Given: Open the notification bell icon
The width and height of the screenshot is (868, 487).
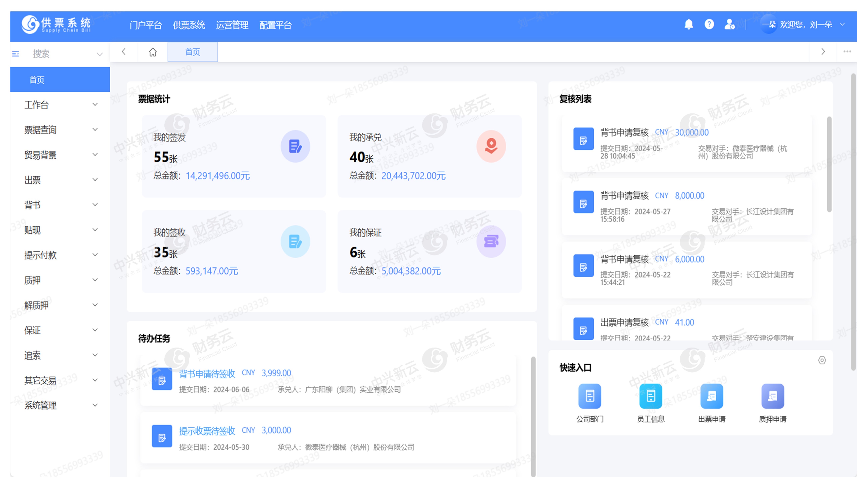Looking at the screenshot, I should click(689, 25).
